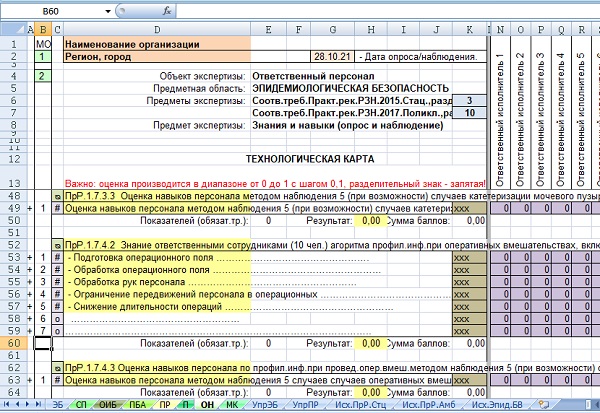Switch to the Исх.ПрР.Стц sheet tab
Image resolution: width=600 pixels, height=413 pixels.
[x=360, y=404]
